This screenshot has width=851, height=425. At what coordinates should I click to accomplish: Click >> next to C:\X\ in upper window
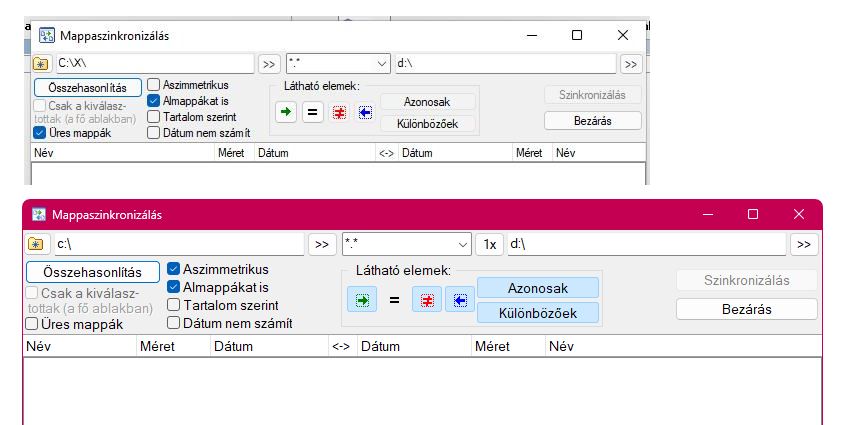tap(269, 64)
